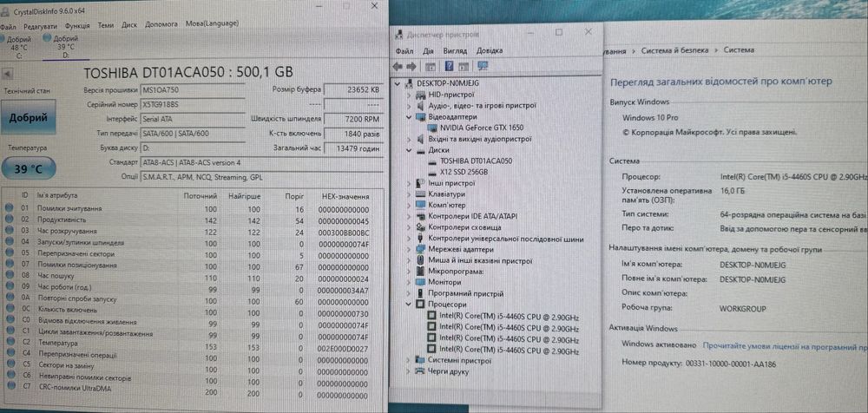868x413 pixels.
Task: Expand the Контролери сховища node
Action: 409,227
